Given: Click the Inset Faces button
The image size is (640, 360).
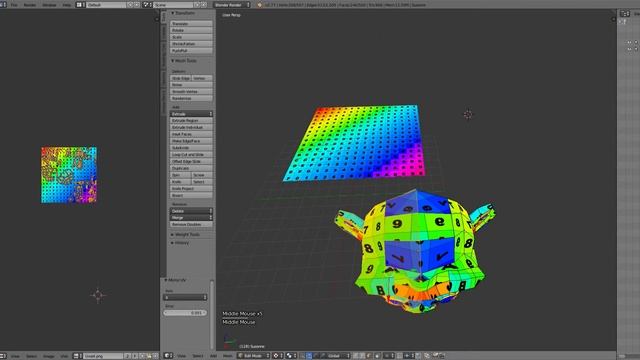Looking at the screenshot, I should [191, 134].
